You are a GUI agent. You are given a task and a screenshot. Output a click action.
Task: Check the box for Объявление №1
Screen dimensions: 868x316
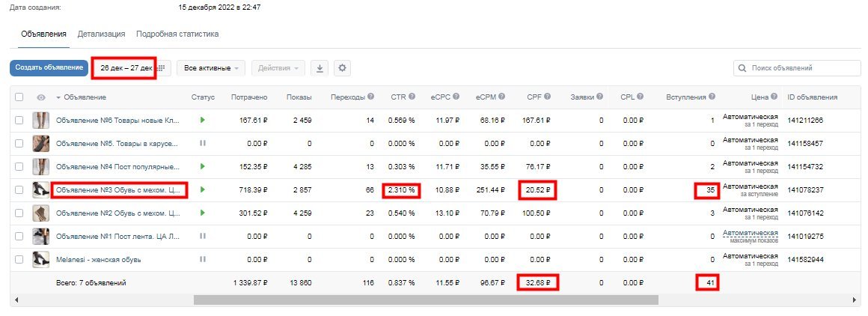pos(19,236)
